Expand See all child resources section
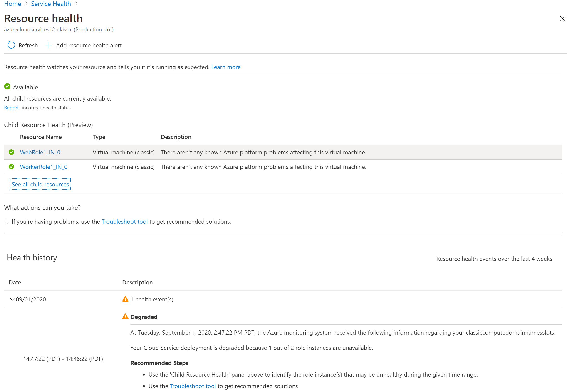The width and height of the screenshot is (567, 392). 40,184
